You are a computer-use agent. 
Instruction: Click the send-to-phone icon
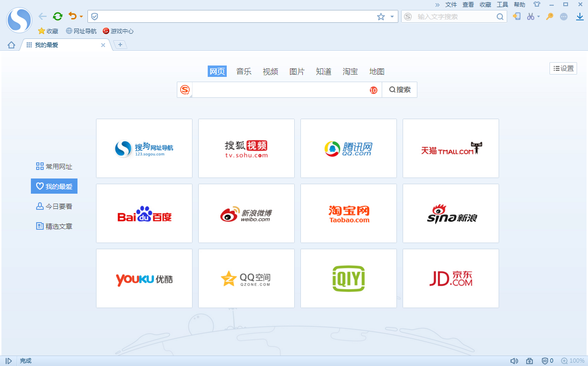point(517,17)
